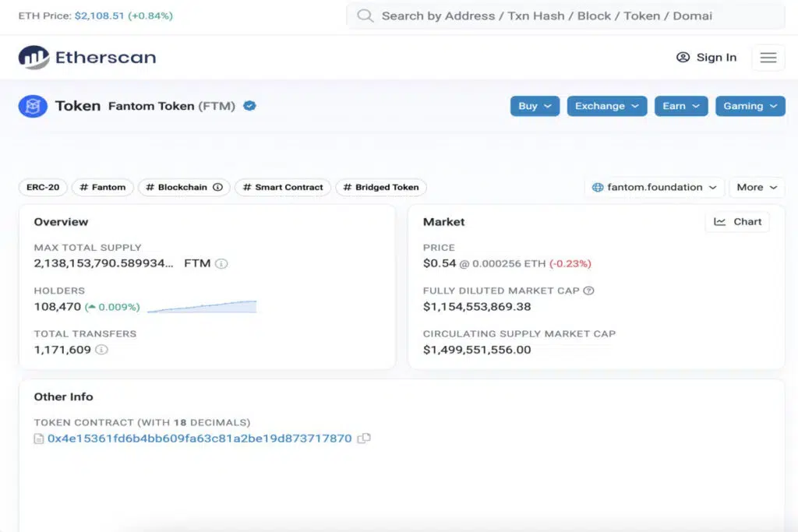Open the Buy dropdown

(535, 106)
